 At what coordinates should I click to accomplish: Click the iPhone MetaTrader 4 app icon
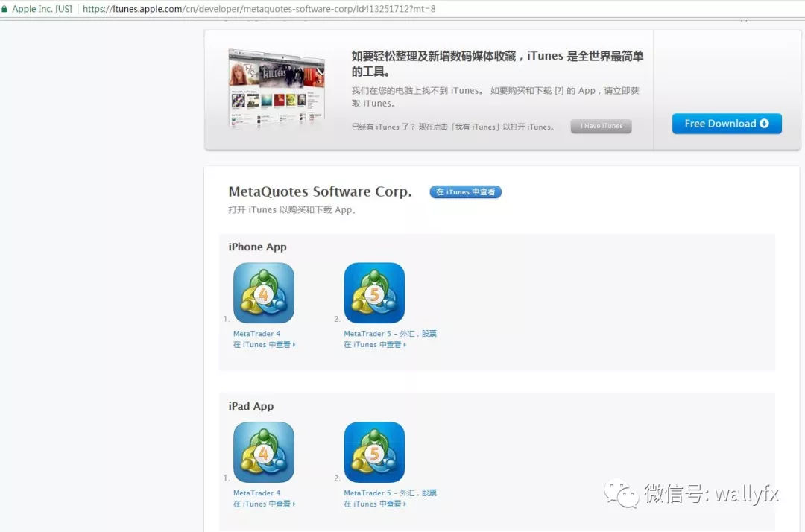tap(263, 293)
